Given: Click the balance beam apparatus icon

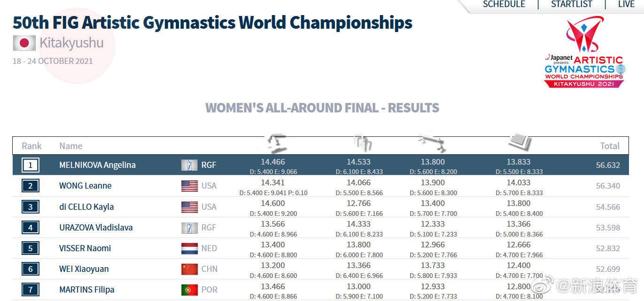Looking at the screenshot, I should coord(432,143).
